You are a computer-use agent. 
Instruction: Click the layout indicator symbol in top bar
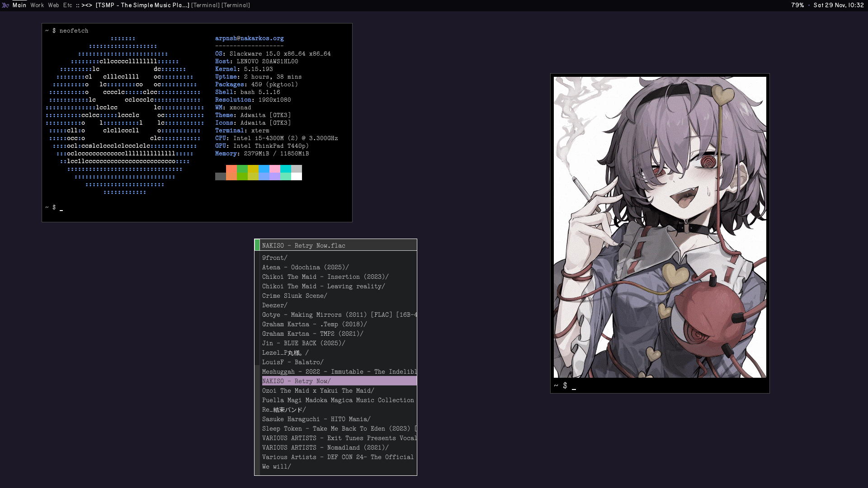pos(87,5)
